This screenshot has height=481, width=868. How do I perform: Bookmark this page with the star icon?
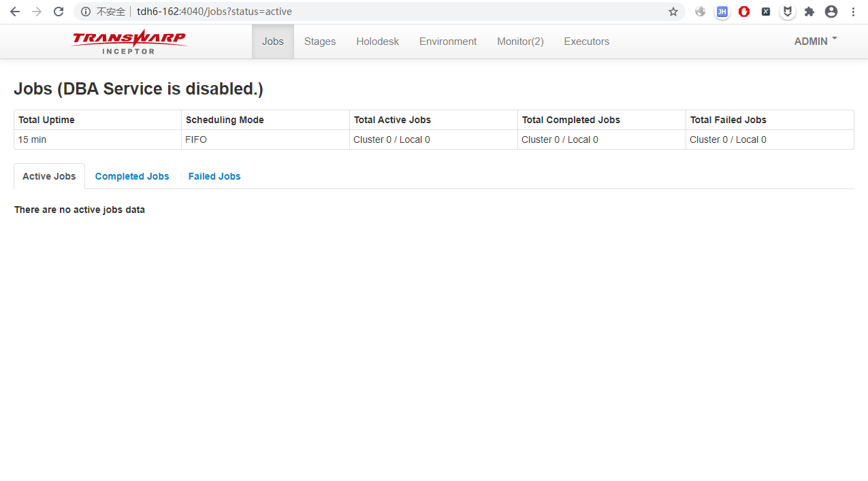[x=673, y=12]
